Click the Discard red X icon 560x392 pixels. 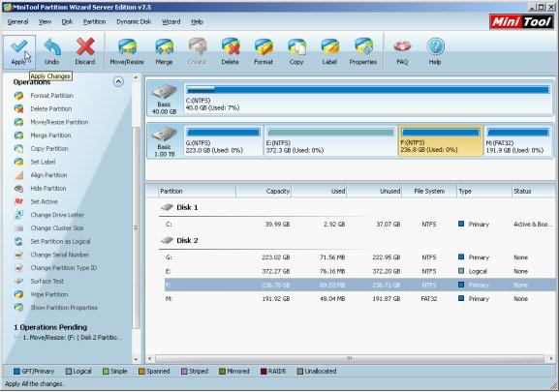pyautogui.click(x=85, y=51)
